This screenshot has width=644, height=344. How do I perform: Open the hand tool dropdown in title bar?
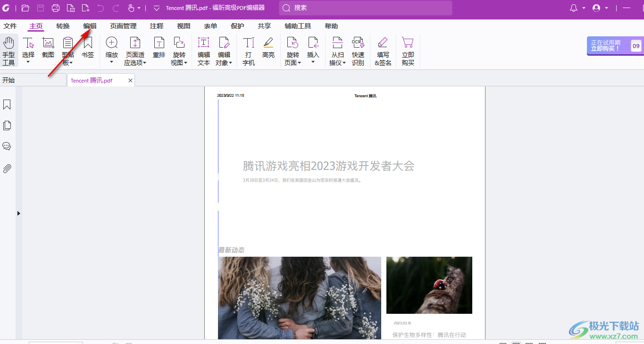point(139,8)
